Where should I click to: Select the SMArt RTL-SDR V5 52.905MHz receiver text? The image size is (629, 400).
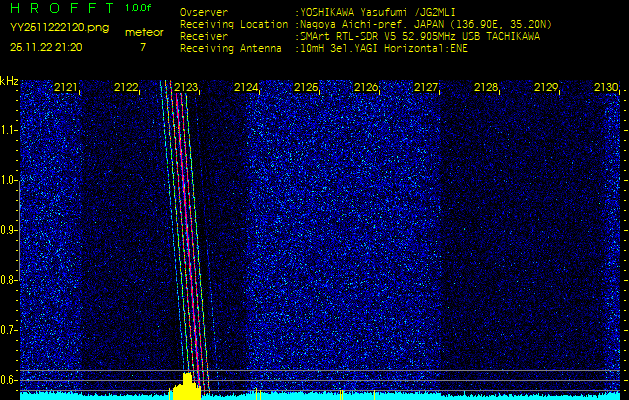[x=418, y=37]
